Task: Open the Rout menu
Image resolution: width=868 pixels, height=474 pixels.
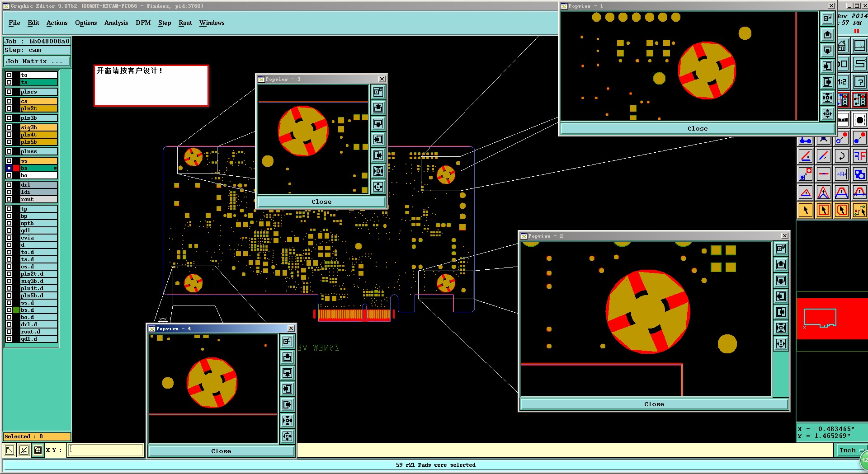Action: (x=185, y=23)
